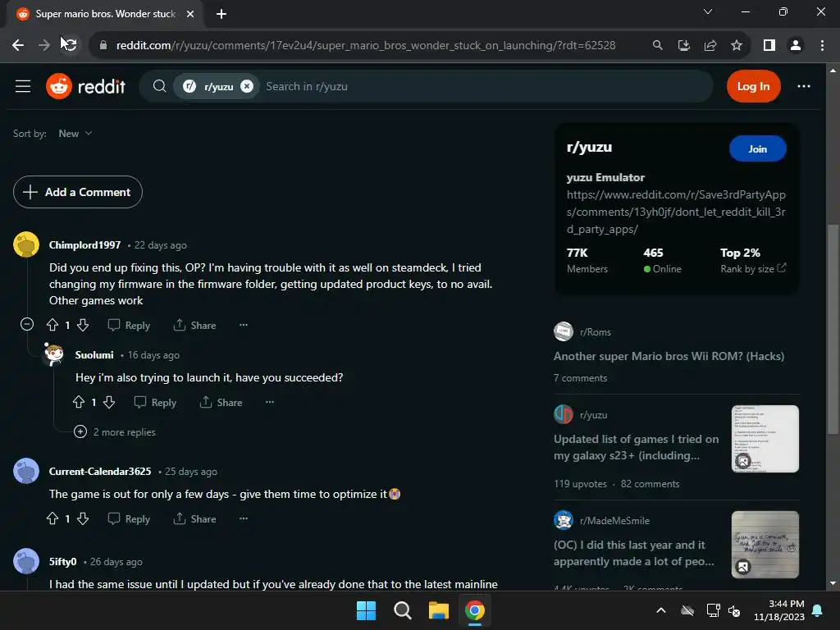Reply to Chimplord1997's comment
Viewport: 840px width, 630px height.
[129, 325]
